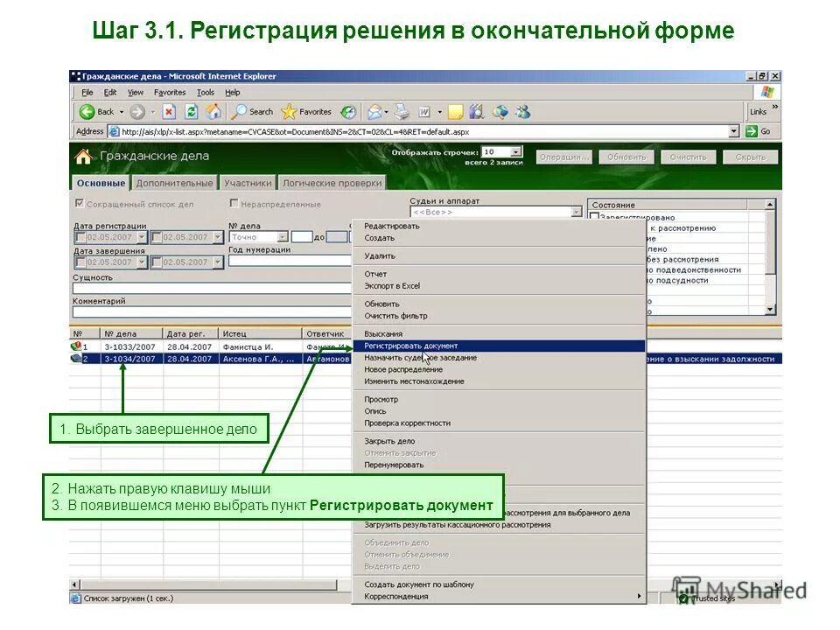The image size is (840, 630).
Task: Switch to Логические проверки tab
Action: point(332,183)
